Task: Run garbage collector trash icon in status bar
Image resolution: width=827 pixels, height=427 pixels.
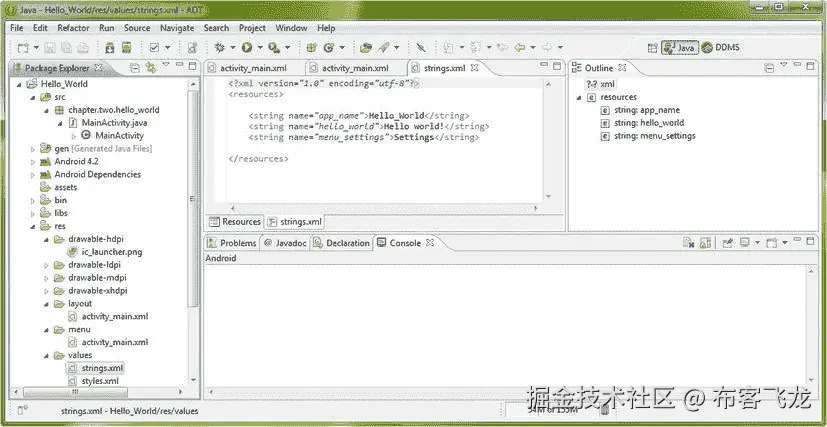Action: coord(605,410)
